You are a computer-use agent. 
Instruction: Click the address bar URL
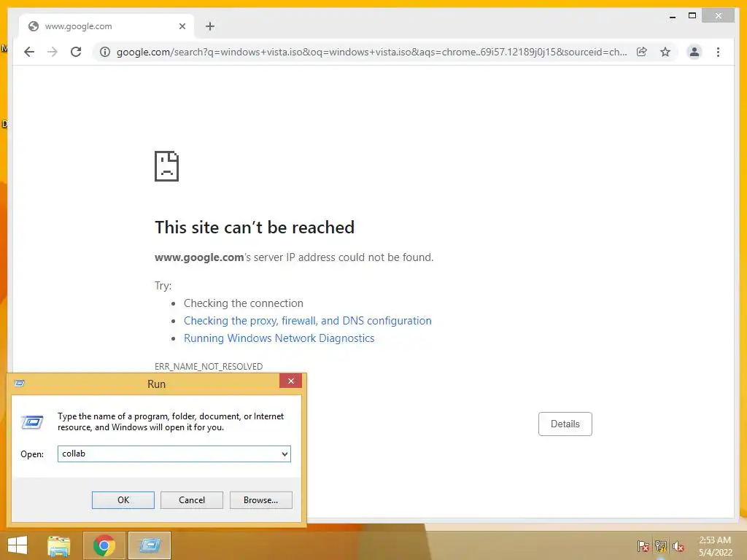(x=371, y=52)
